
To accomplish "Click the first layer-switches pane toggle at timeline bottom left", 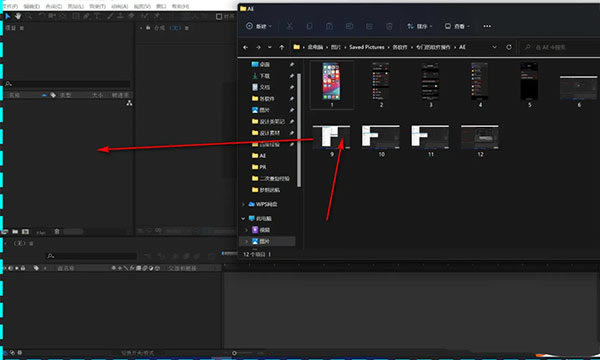I will (x=5, y=353).
